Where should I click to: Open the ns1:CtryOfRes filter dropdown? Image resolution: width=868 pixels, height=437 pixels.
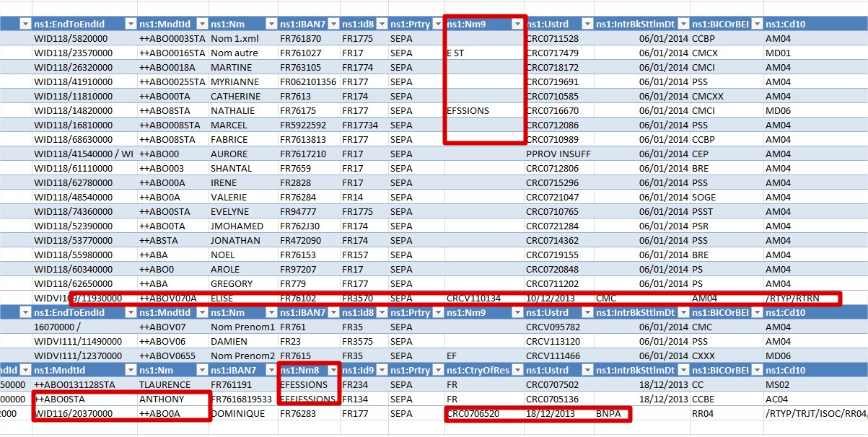coord(517,370)
